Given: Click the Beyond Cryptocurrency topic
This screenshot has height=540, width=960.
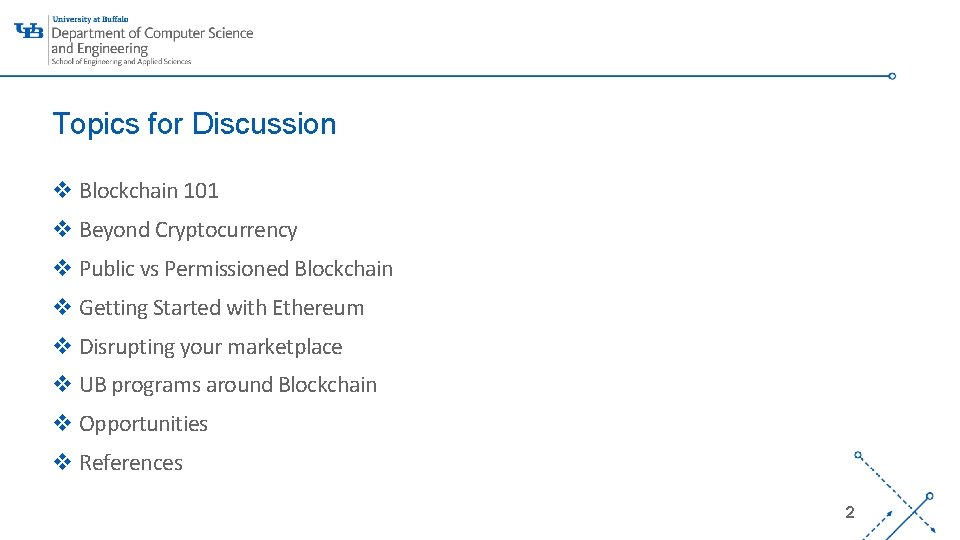Looking at the screenshot, I should (x=188, y=230).
